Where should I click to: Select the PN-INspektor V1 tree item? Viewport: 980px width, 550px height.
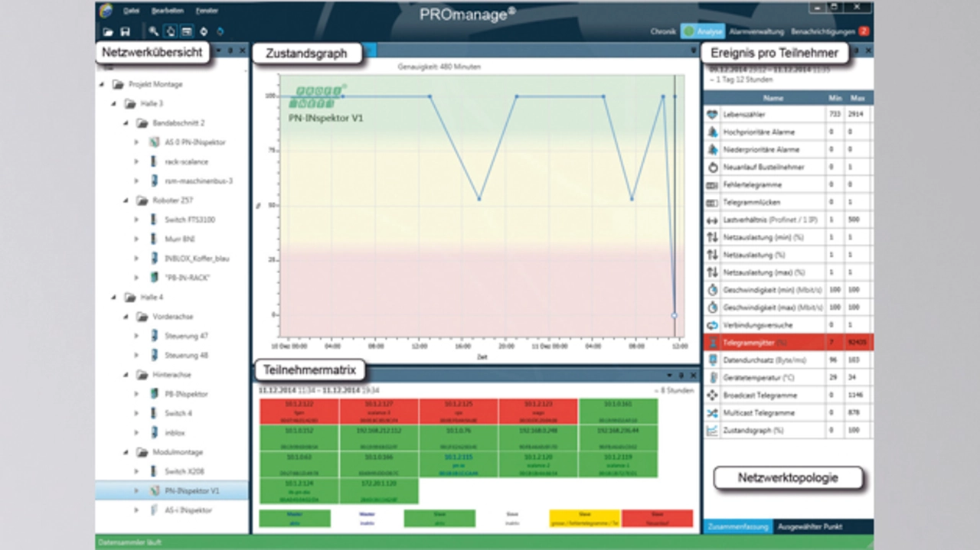point(192,490)
